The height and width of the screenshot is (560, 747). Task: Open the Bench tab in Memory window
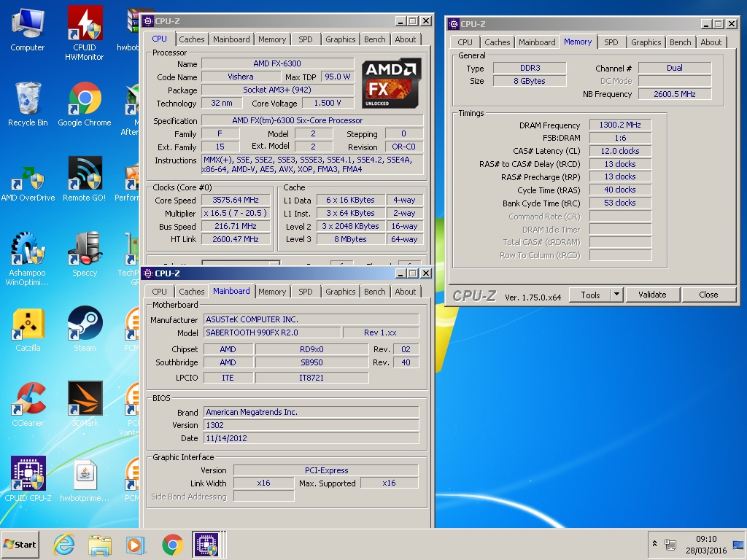[x=681, y=42]
